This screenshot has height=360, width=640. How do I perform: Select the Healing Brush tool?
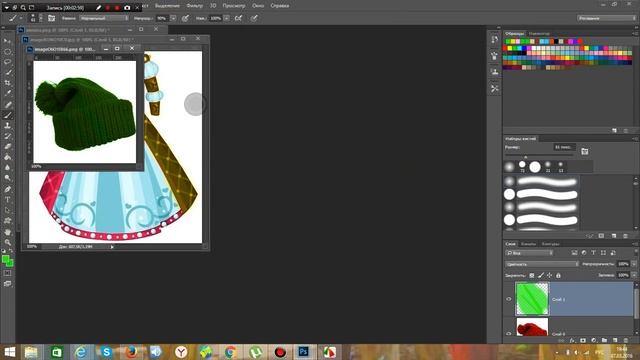(7, 105)
